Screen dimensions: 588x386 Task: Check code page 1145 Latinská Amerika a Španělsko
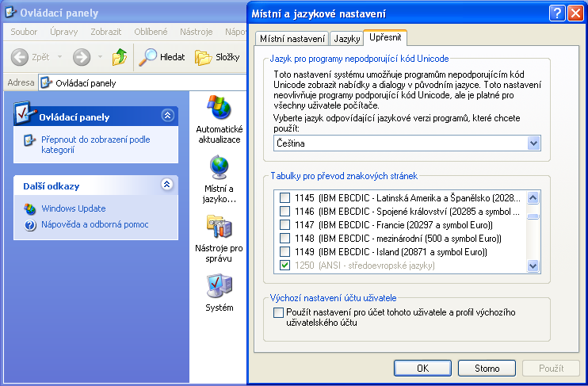[x=285, y=197]
